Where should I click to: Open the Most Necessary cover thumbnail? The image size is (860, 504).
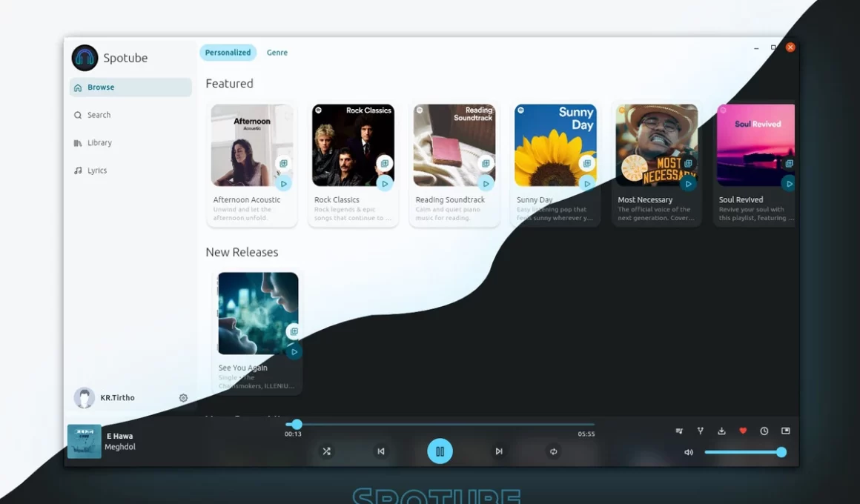657,145
